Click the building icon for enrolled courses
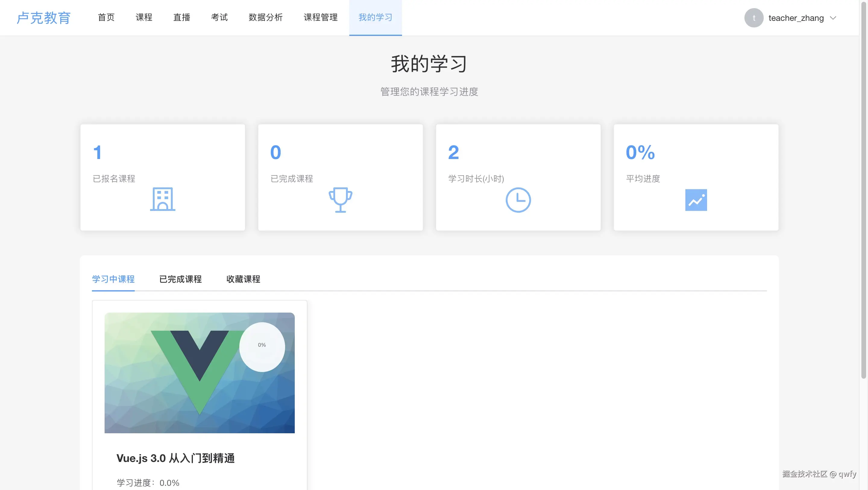Image resolution: width=868 pixels, height=490 pixels. [x=162, y=199]
